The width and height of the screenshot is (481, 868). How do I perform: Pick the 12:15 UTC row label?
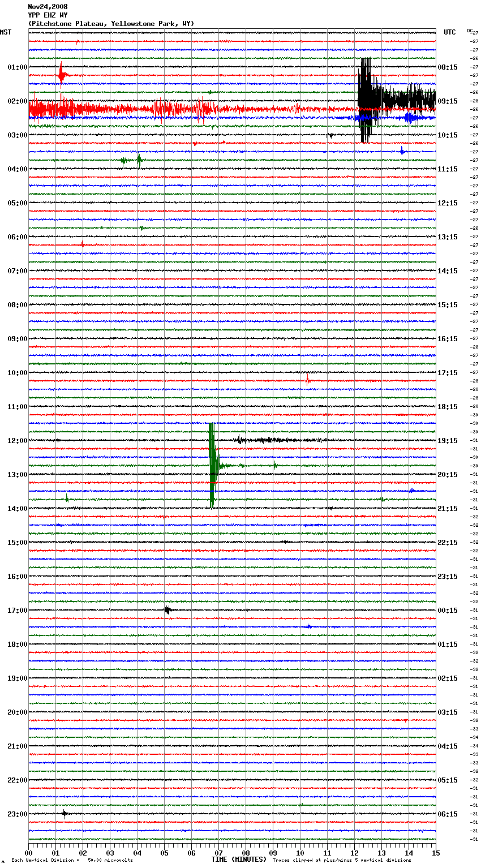point(448,203)
